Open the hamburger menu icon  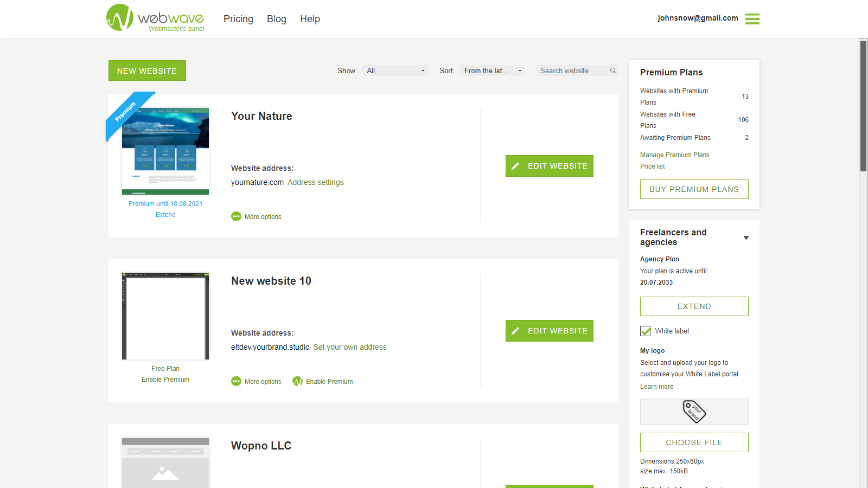point(752,18)
